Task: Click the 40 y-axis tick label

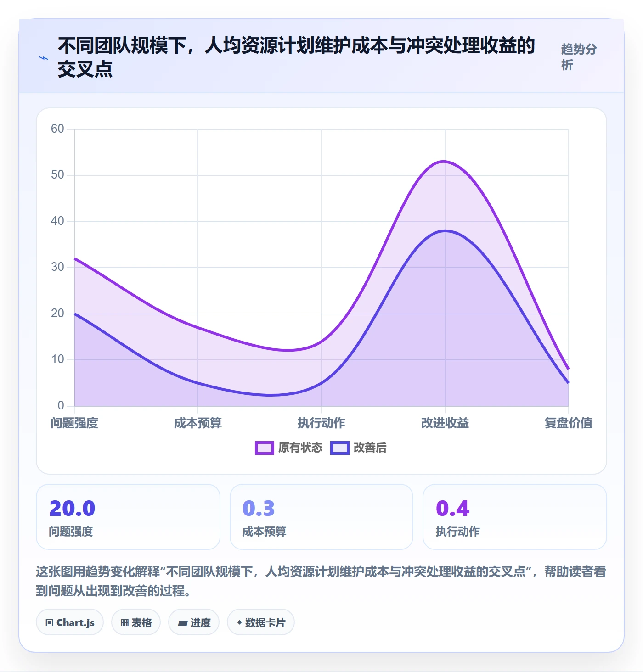Action: [x=57, y=221]
